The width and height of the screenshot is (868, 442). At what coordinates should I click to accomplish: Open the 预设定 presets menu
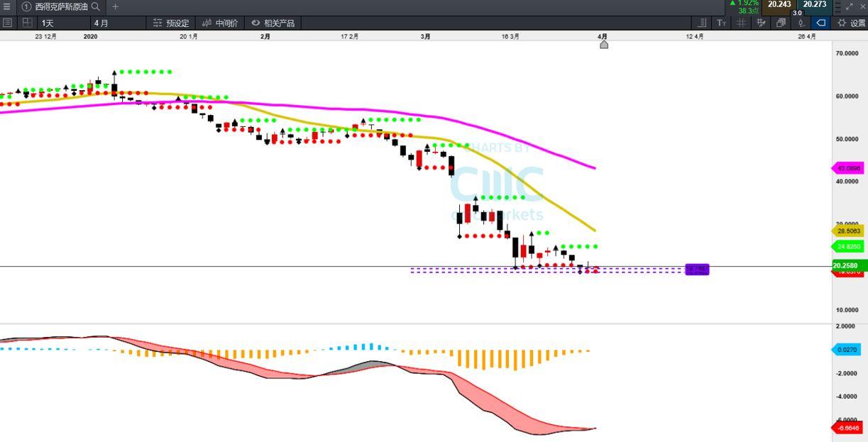171,23
